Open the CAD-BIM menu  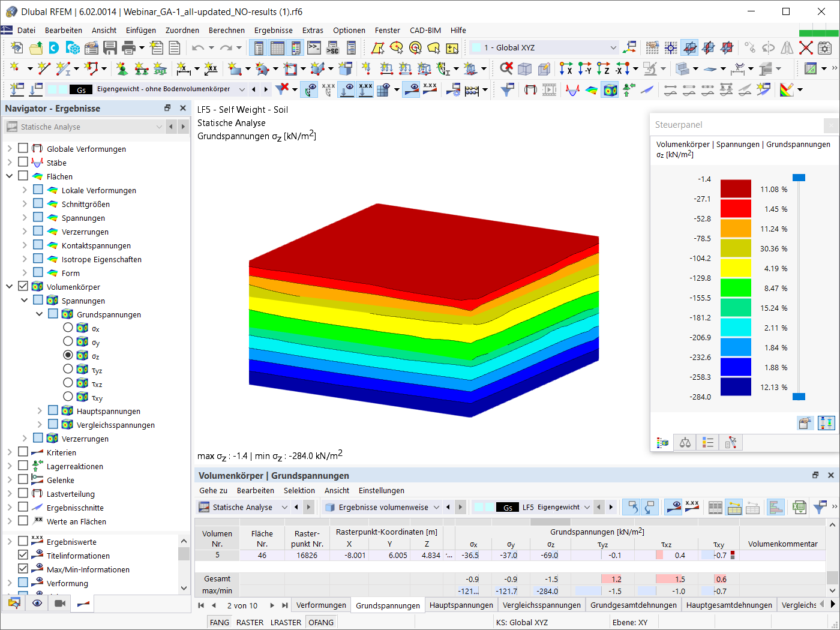point(425,30)
